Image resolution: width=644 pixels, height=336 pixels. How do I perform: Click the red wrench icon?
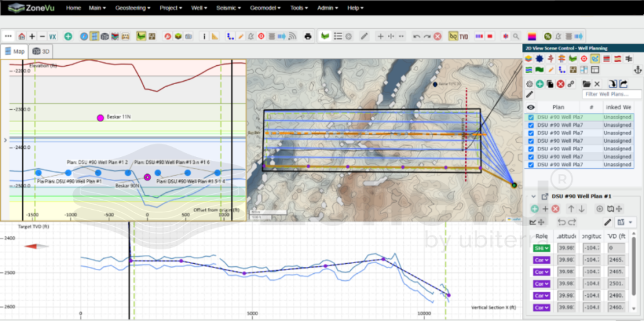point(167,36)
